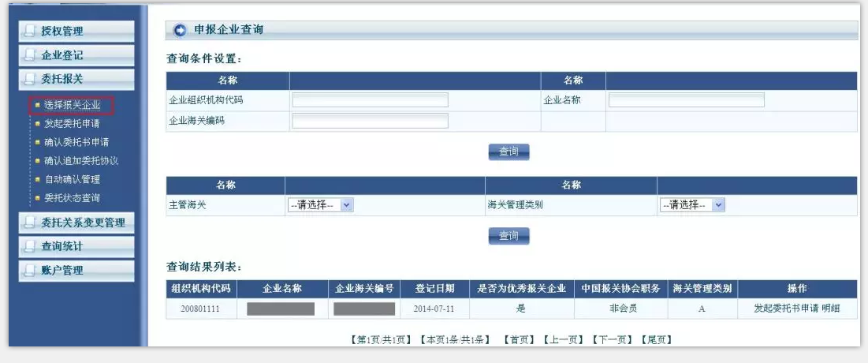868x363 pixels.
Task: Focus the 企业海关编码 input field
Action: (x=370, y=121)
